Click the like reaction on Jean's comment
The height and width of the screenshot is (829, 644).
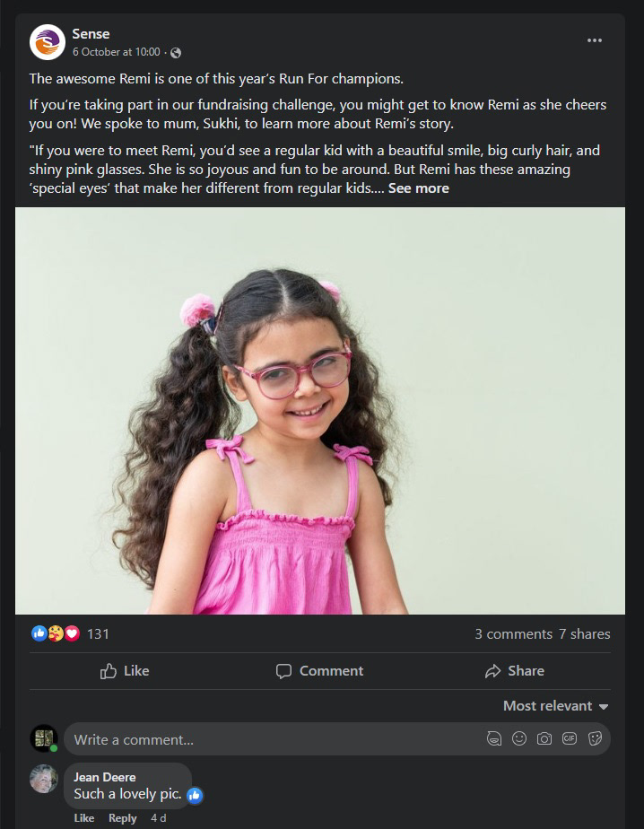pyautogui.click(x=195, y=795)
